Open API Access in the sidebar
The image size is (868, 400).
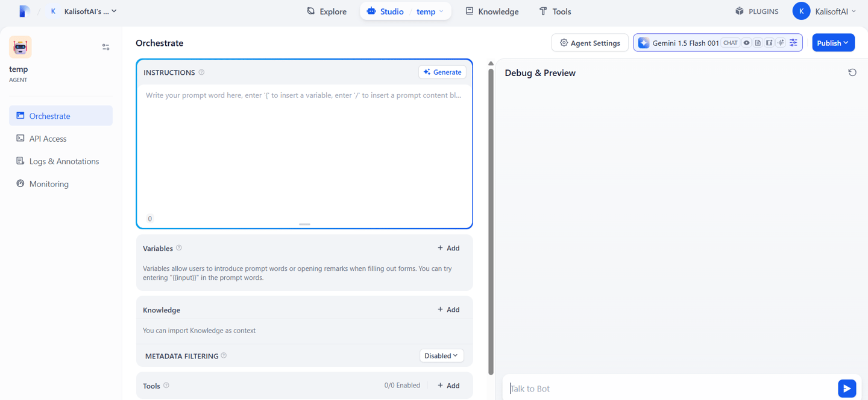point(61,139)
